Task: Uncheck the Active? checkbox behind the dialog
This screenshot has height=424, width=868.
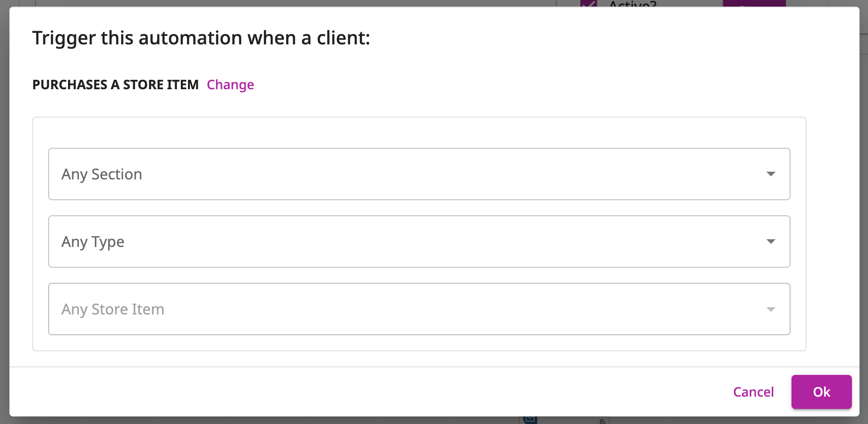Action: click(589, 5)
